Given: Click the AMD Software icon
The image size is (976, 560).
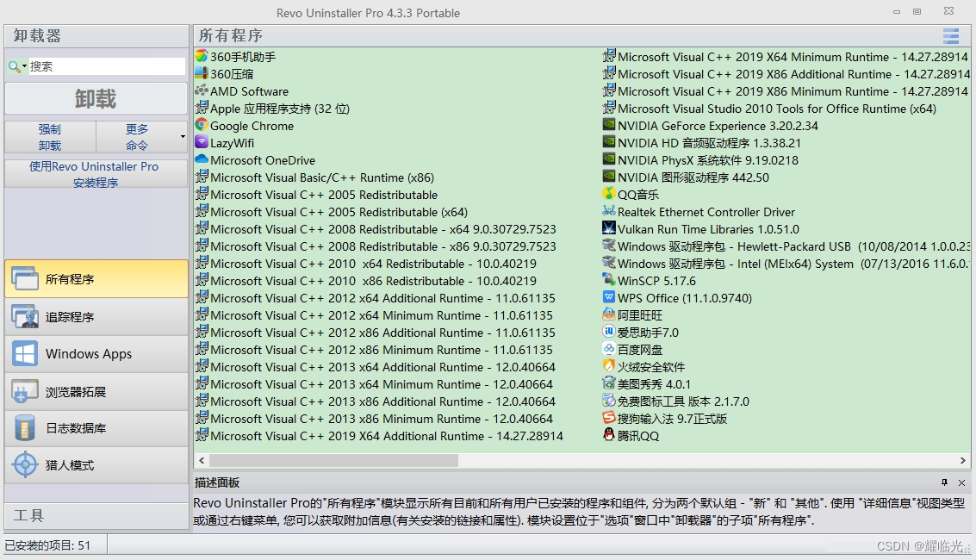Looking at the screenshot, I should [201, 90].
